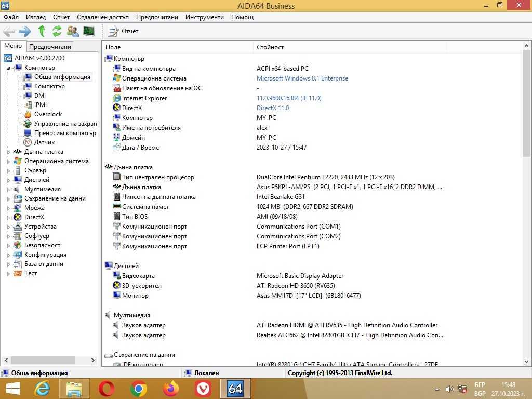Open the Отчет menu in the menu bar
Screen dimensions: 532x399
[x=61, y=17]
